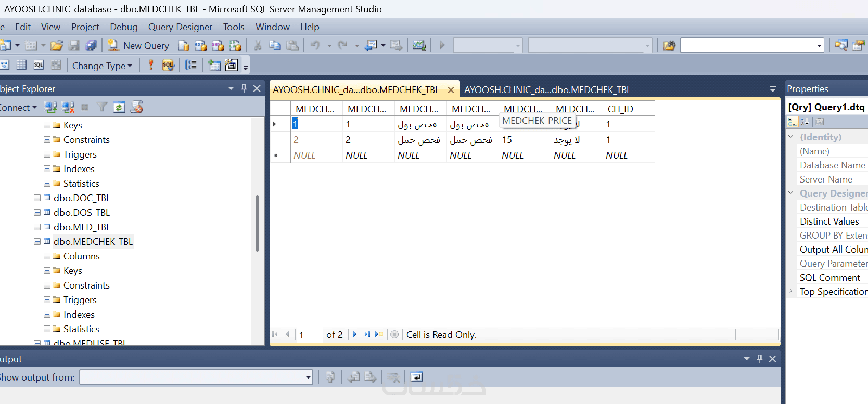Click the Verify SQL Syntax icon
The width and height of the screenshot is (868, 404).
168,65
